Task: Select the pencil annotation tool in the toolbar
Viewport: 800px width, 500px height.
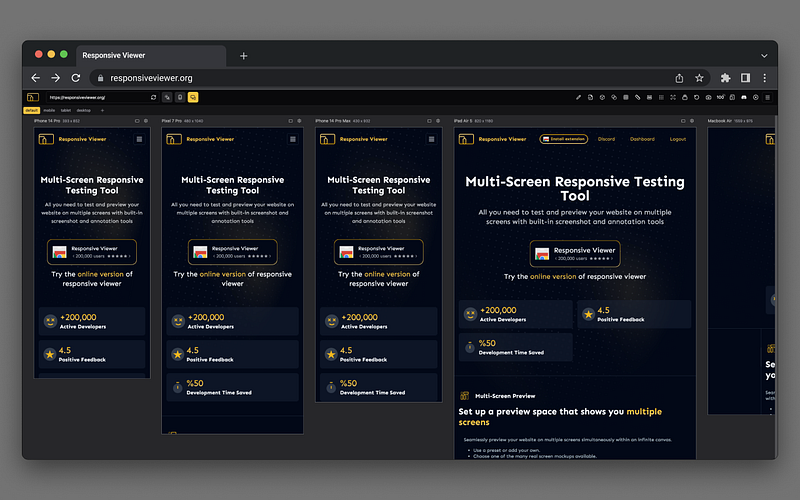Action: [579, 97]
